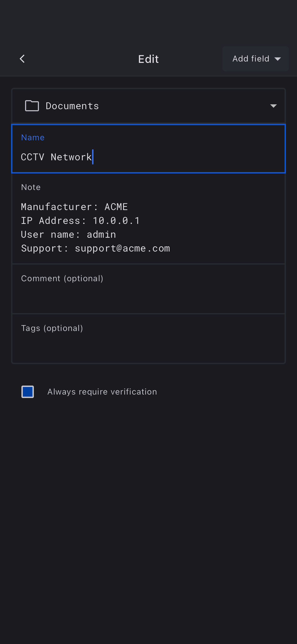Click the support@acme.com text in Note
The height and width of the screenshot is (644, 297).
pos(122,249)
